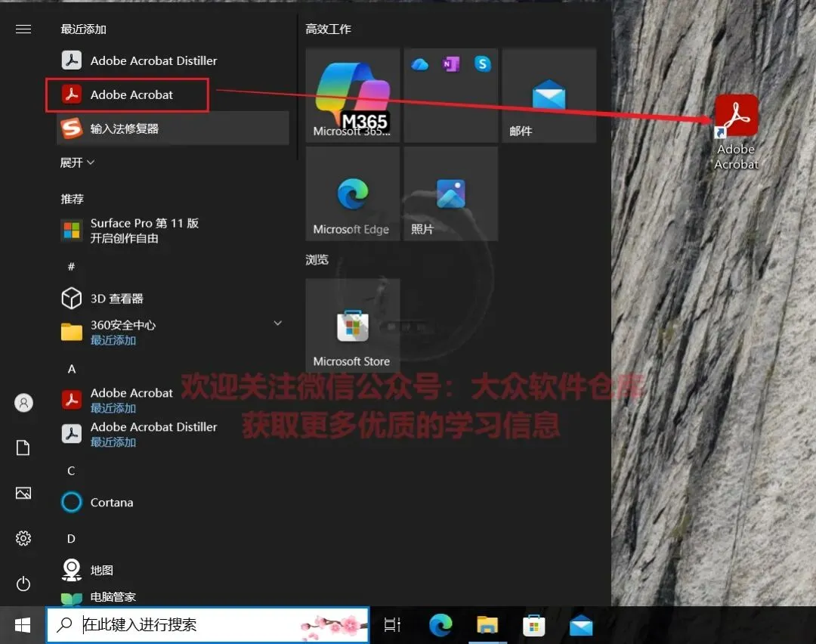Open 地图 maps app
Viewport: 816px width, 644px height.
173,570
